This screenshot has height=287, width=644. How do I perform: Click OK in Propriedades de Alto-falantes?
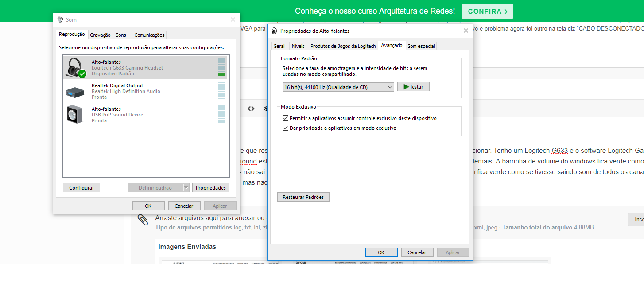point(381,252)
